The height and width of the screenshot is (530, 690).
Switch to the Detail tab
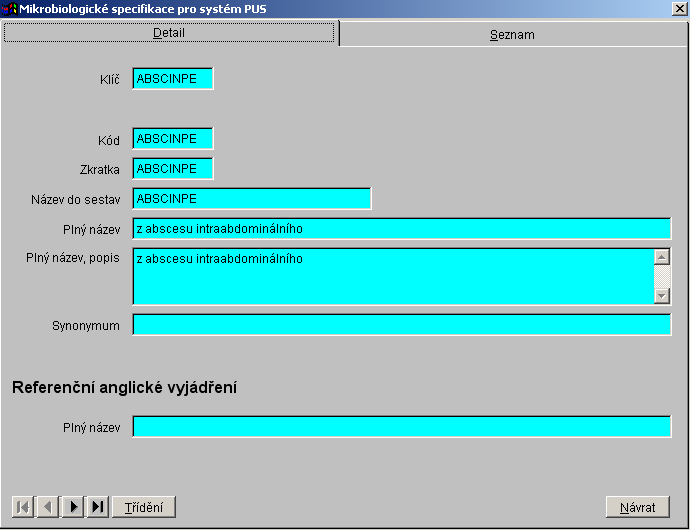click(x=169, y=33)
